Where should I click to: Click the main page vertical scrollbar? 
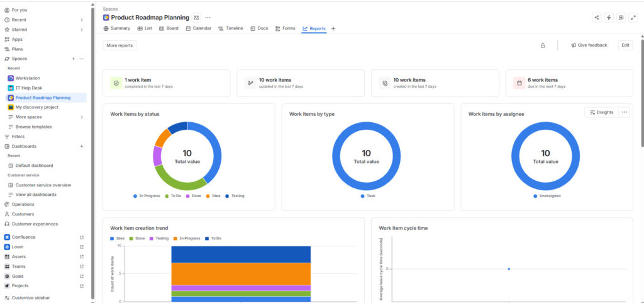coord(642,93)
